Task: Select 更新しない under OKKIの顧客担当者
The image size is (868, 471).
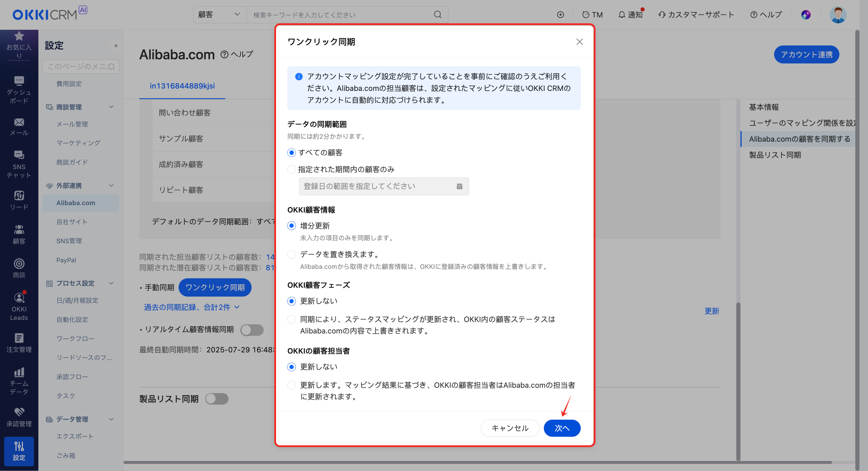Action: [x=291, y=367]
